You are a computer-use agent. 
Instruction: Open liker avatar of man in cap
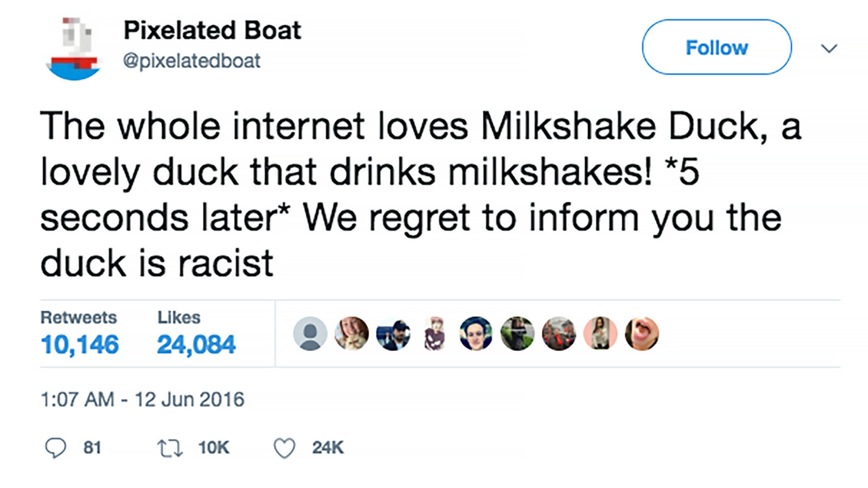[x=393, y=333]
